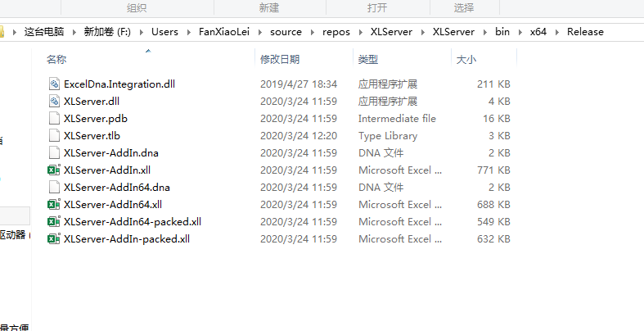Select the file named XLServer.tlb
Viewport: 644px width, 331px height.
click(x=92, y=136)
